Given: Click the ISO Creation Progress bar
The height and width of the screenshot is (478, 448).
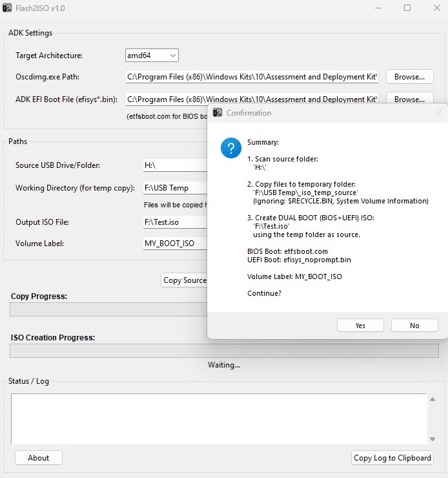Looking at the screenshot, I should (x=223, y=351).
